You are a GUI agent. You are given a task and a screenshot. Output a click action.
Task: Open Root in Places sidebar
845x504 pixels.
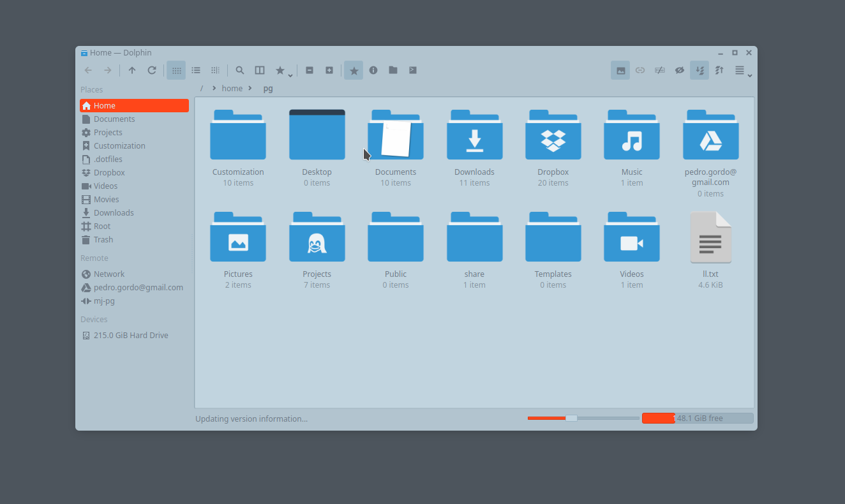134,226
